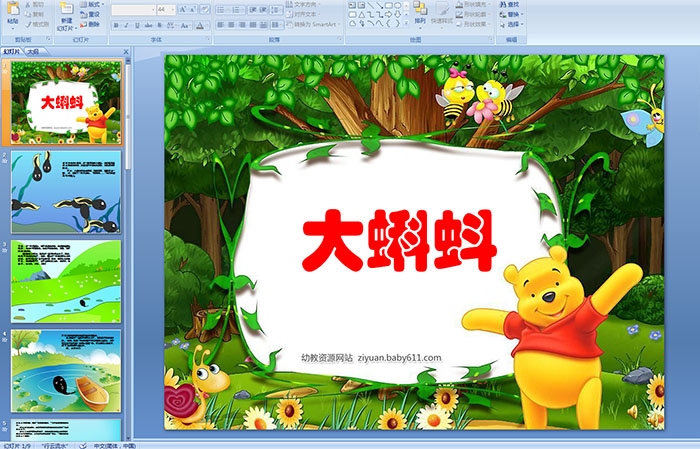The image size is (700, 449).
Task: Click the Increase Font Size icon
Action: coord(181,8)
